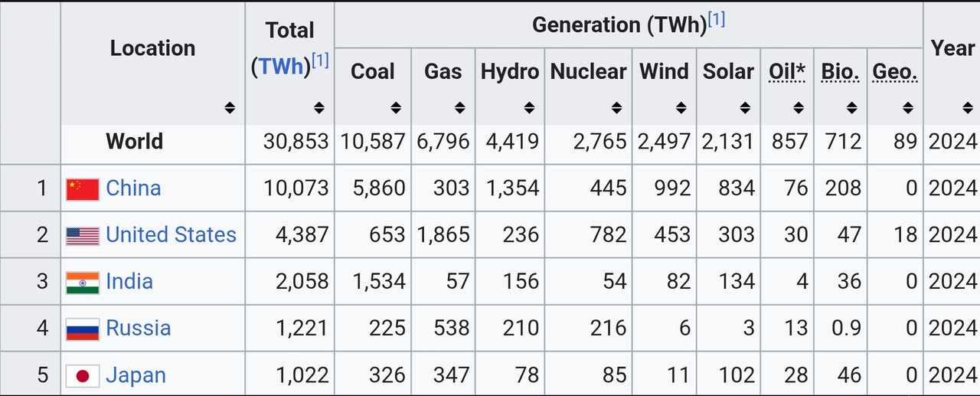This screenshot has width=980, height=396.
Task: Click rank number 3 in India row
Action: [x=43, y=281]
